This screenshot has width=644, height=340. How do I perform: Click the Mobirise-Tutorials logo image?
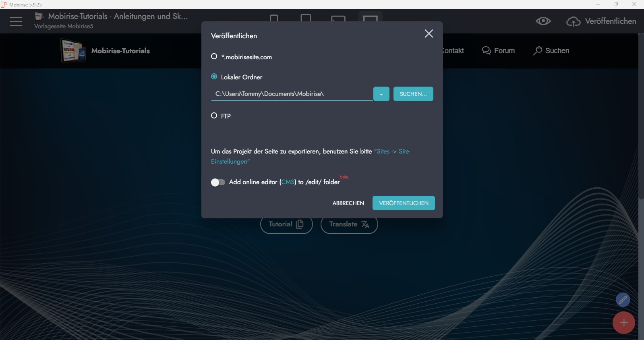pos(73,51)
